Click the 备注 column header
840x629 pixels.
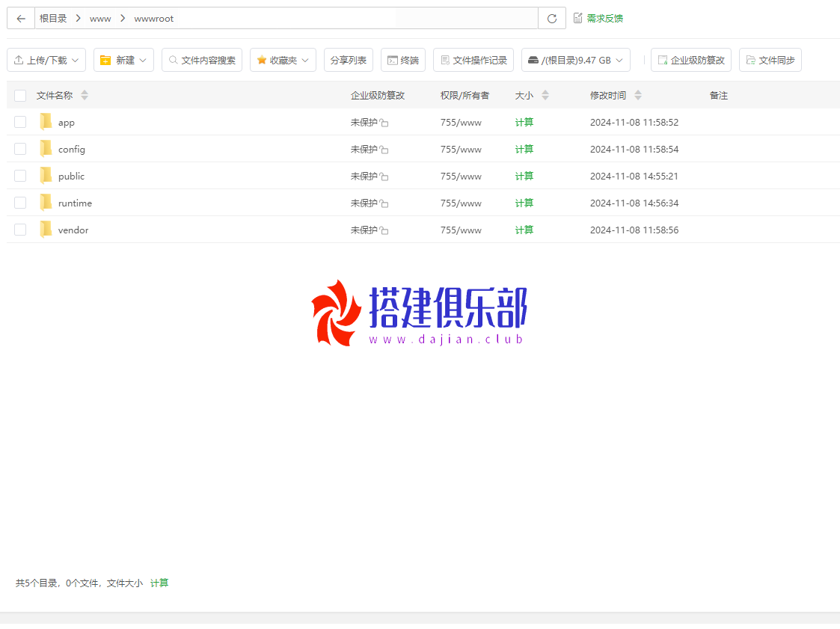point(718,96)
